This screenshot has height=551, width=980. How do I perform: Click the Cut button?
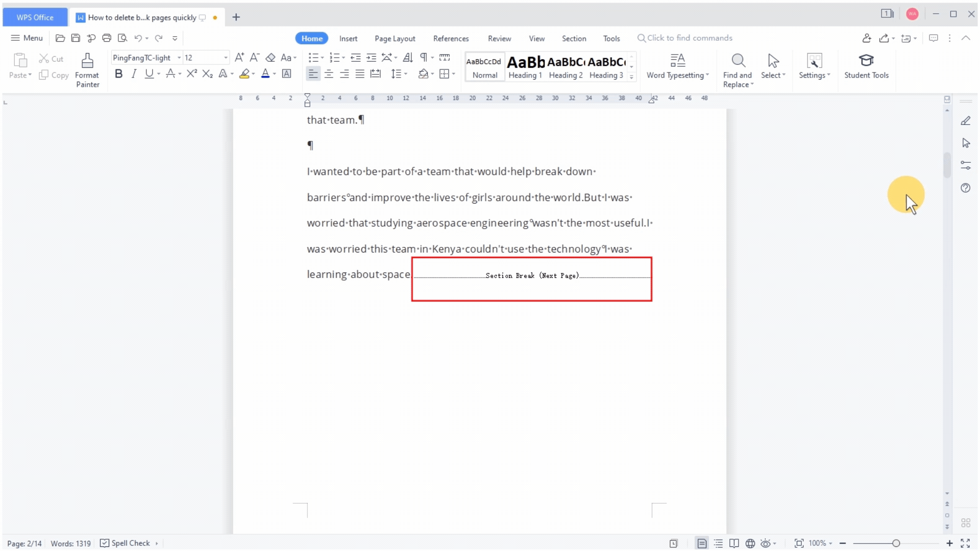[x=51, y=59]
